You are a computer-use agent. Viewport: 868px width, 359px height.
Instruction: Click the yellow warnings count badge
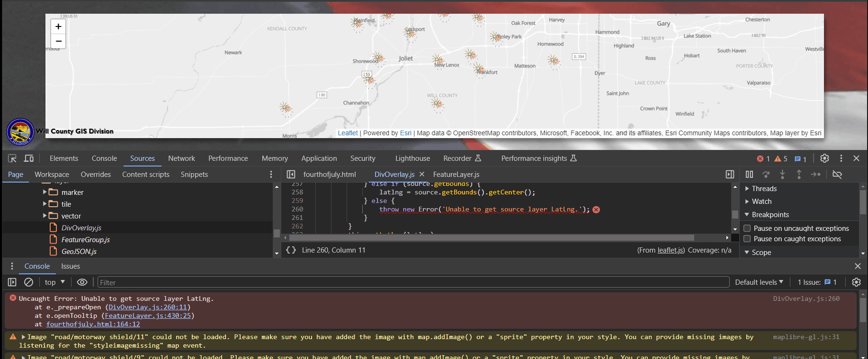781,159
